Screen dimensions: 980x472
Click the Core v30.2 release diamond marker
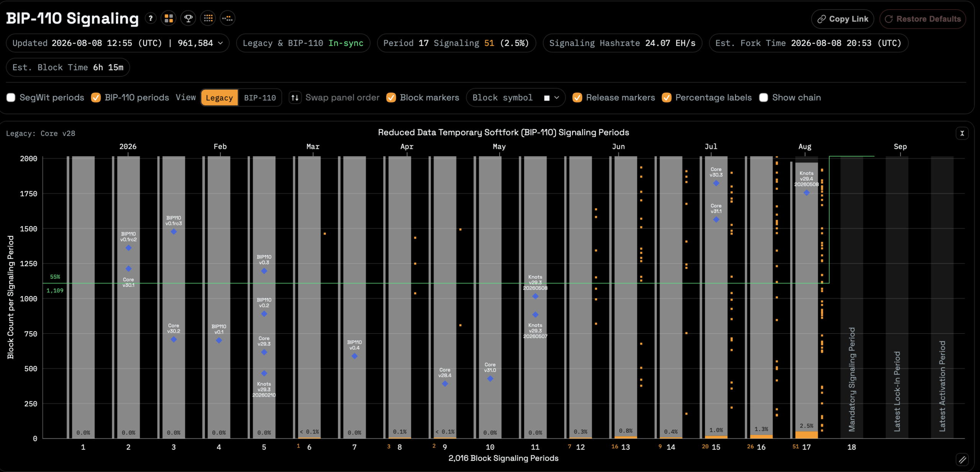point(174,340)
